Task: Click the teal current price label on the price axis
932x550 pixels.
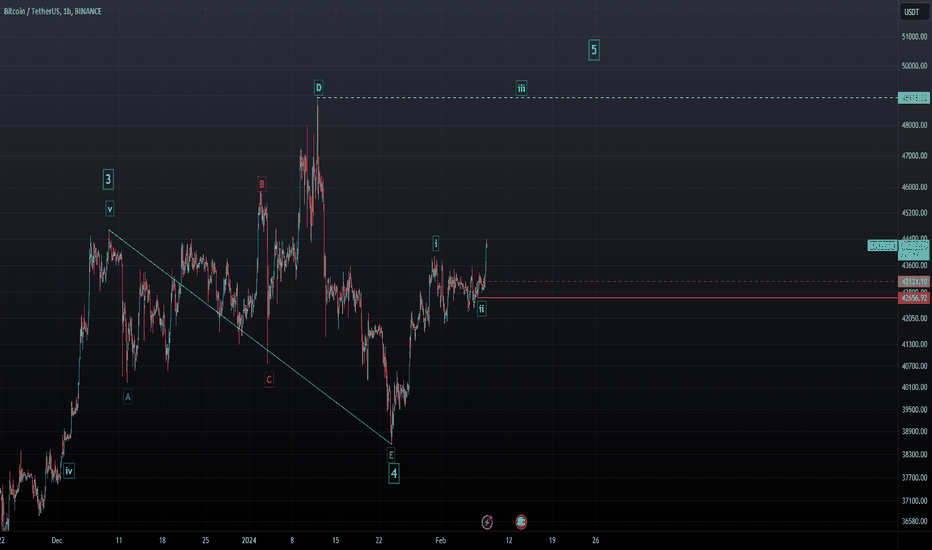Action: (x=914, y=249)
